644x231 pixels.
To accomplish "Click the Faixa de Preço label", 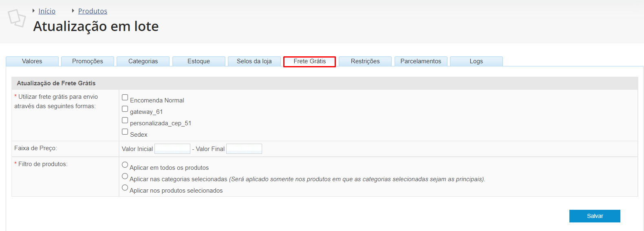I will tap(35, 148).
